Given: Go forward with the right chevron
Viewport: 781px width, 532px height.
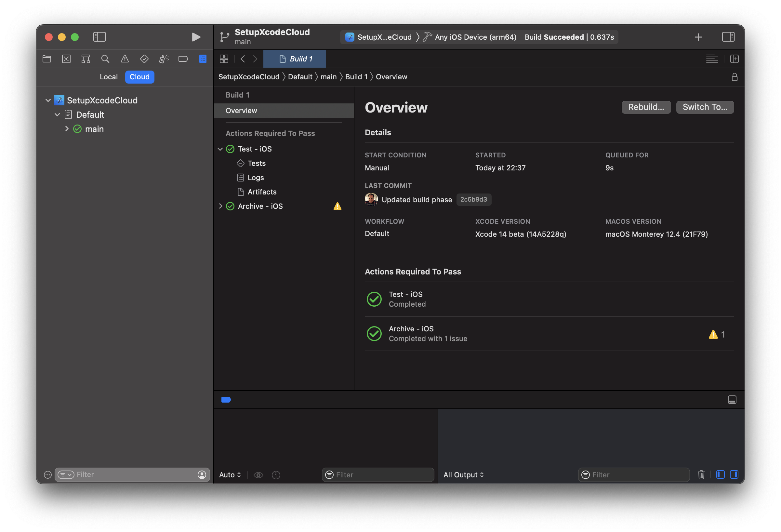Looking at the screenshot, I should point(255,59).
